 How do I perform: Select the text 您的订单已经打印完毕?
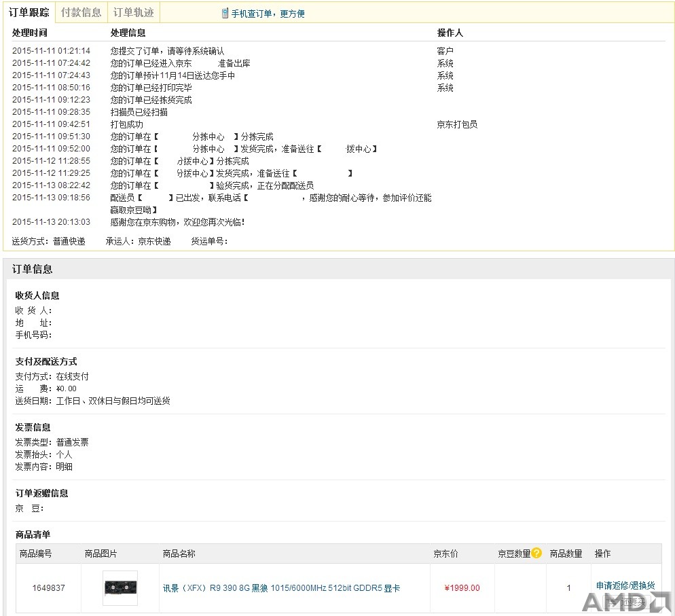coord(151,88)
